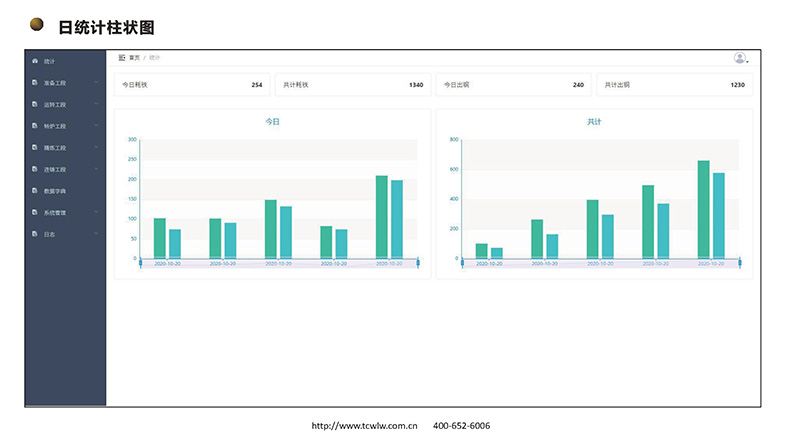Screen dimensions: 800x446
Task: Click the left zoom handle of 今日 chart
Action: [140, 263]
